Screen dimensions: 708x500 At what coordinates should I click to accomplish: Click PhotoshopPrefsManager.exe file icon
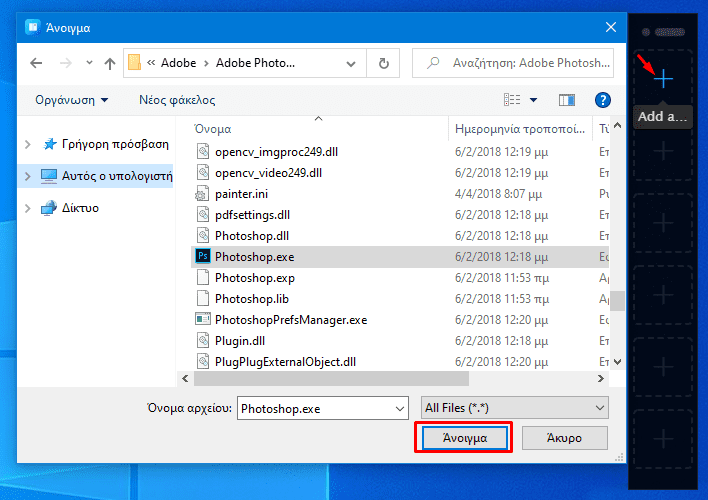pos(203,319)
